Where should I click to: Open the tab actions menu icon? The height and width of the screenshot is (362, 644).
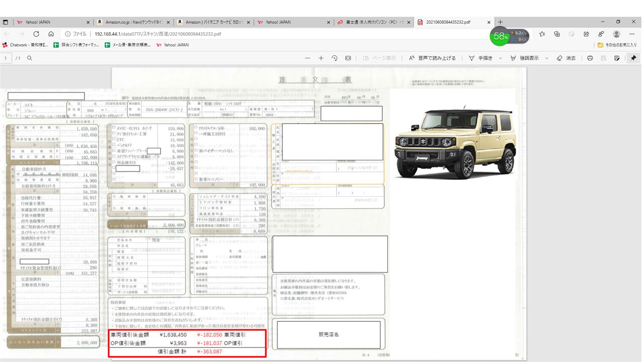click(6, 22)
